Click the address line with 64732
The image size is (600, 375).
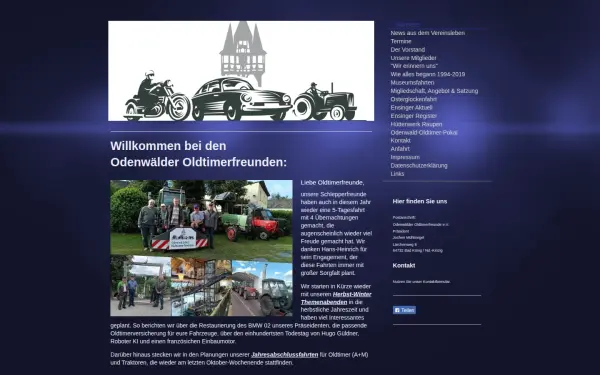pos(417,251)
